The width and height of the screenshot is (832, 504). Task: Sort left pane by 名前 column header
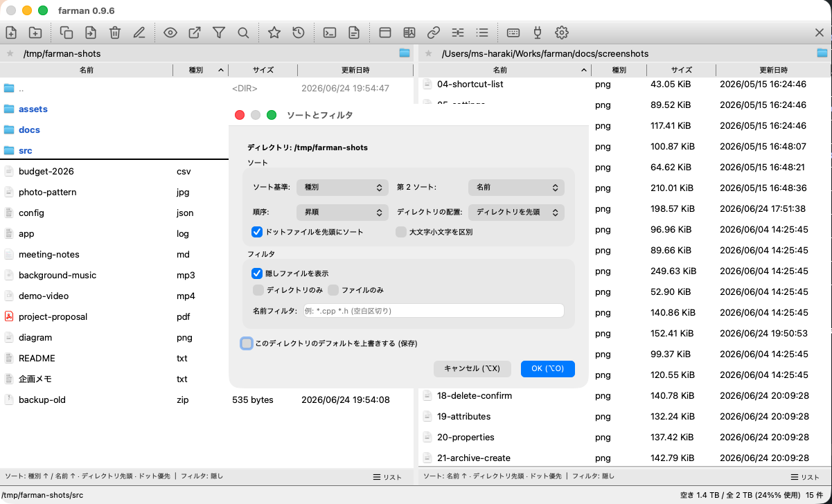(87, 70)
